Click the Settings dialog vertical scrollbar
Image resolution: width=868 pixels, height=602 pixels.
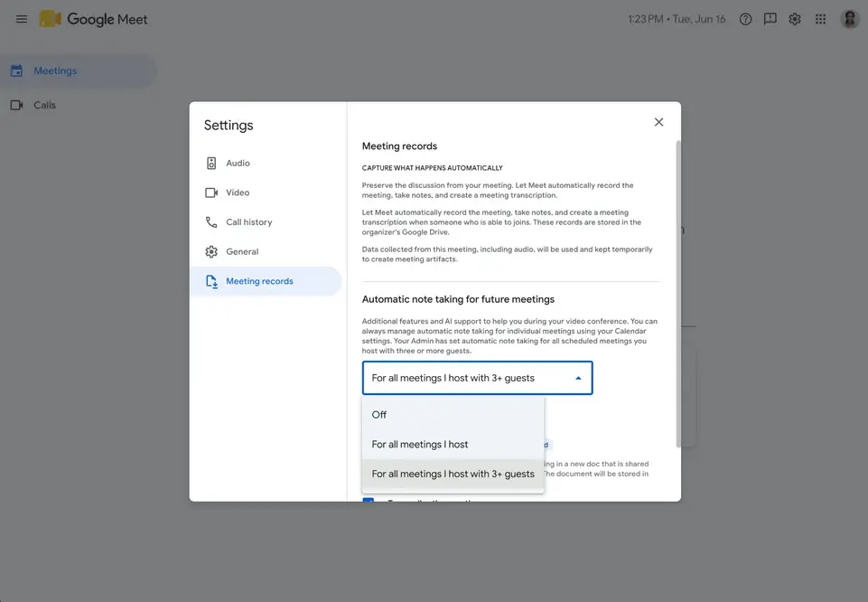(x=678, y=294)
